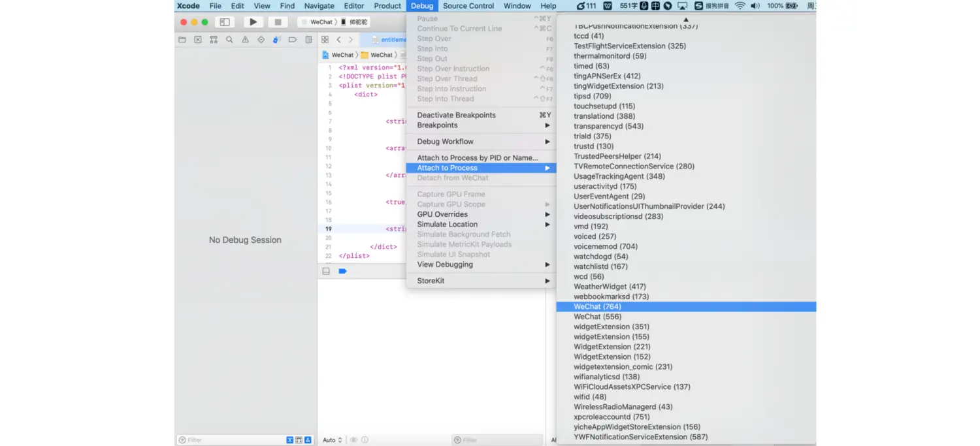Click the Wi-Fi icon in menu bar
980x446 pixels.
pos(740,6)
